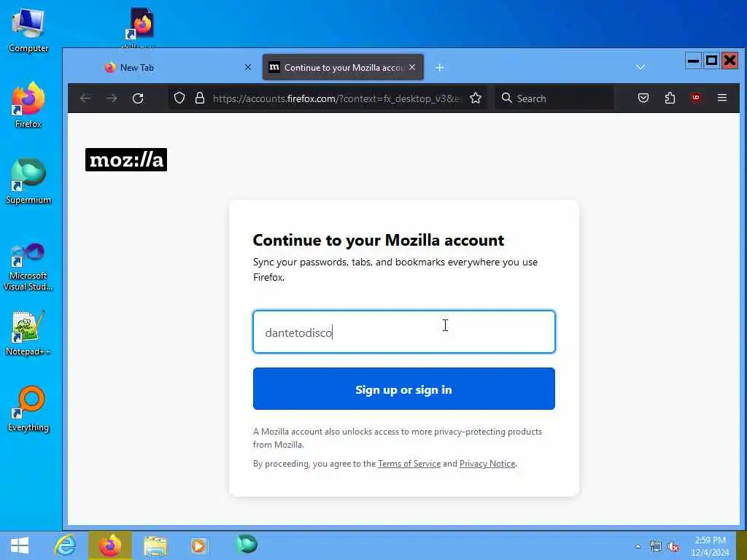The height and width of the screenshot is (560, 747).
Task: Show hidden system tray icons arrow
Action: pos(638,546)
